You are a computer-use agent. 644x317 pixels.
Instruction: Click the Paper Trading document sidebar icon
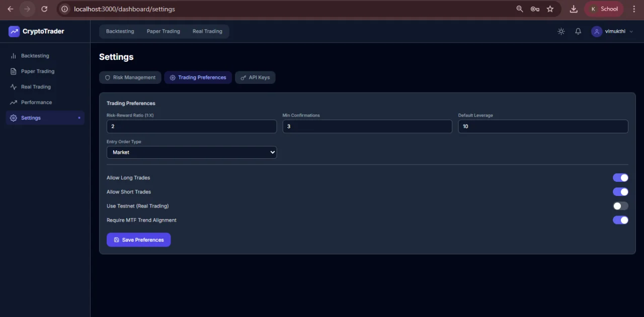point(14,71)
